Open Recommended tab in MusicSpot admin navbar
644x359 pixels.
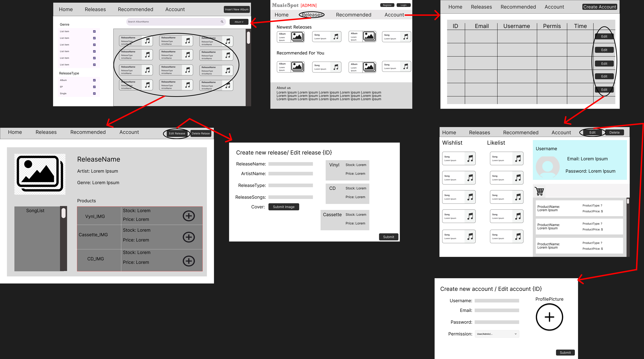tap(353, 15)
